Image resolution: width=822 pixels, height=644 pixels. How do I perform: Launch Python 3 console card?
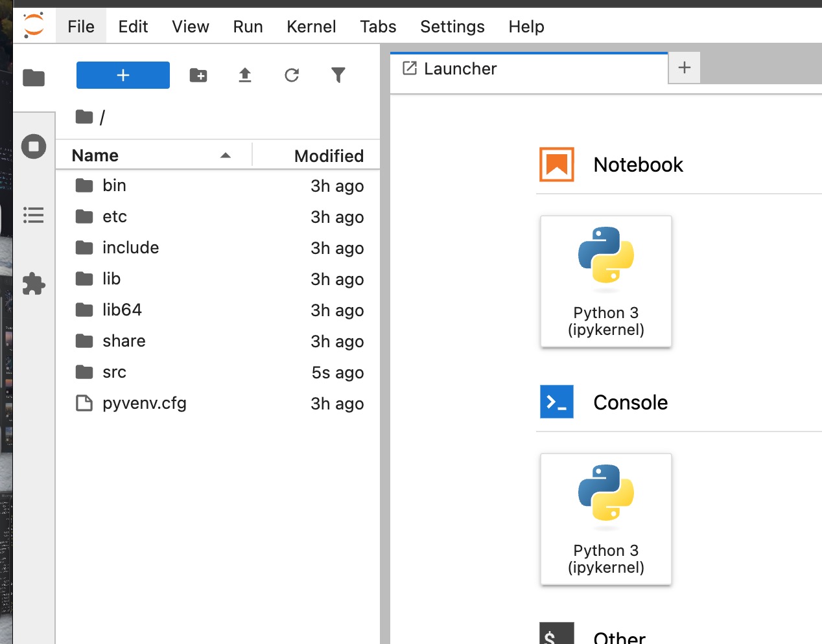click(x=606, y=519)
